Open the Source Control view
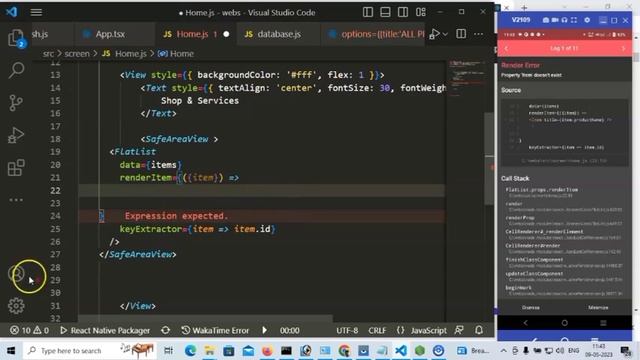The image size is (640, 360). tap(16, 102)
